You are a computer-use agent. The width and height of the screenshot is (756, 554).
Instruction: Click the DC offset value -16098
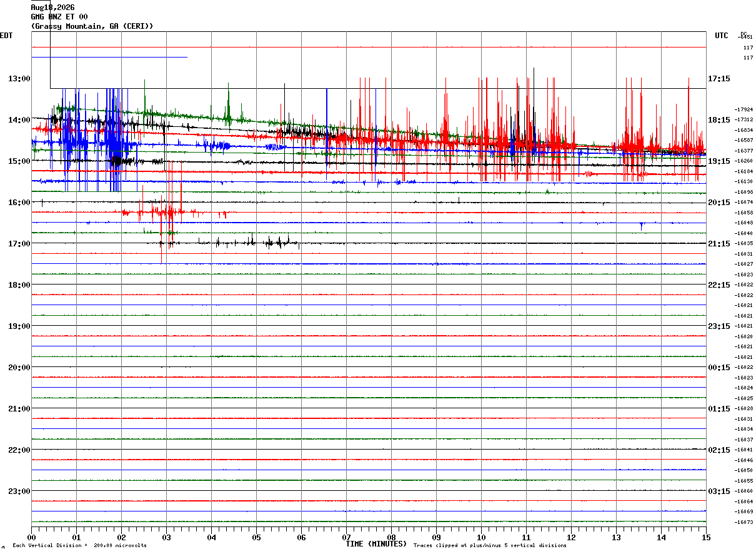744,192
